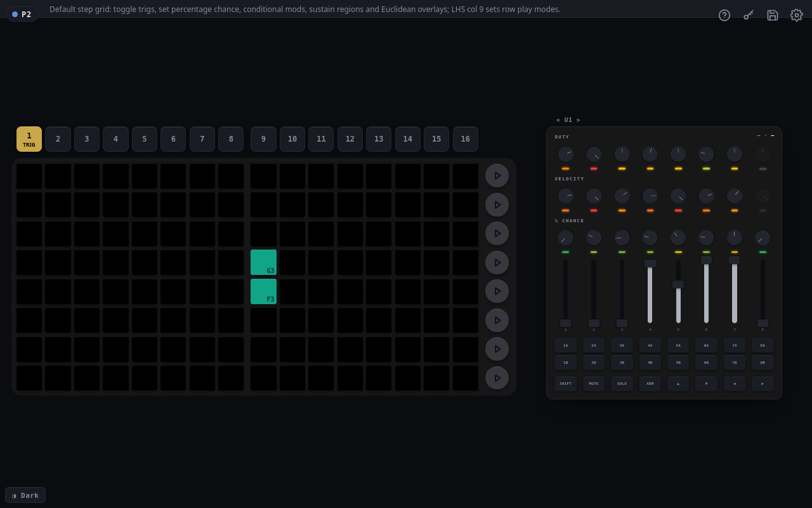Click the left arrow controller button
Viewport: 812px width, 508px height.
click(735, 384)
